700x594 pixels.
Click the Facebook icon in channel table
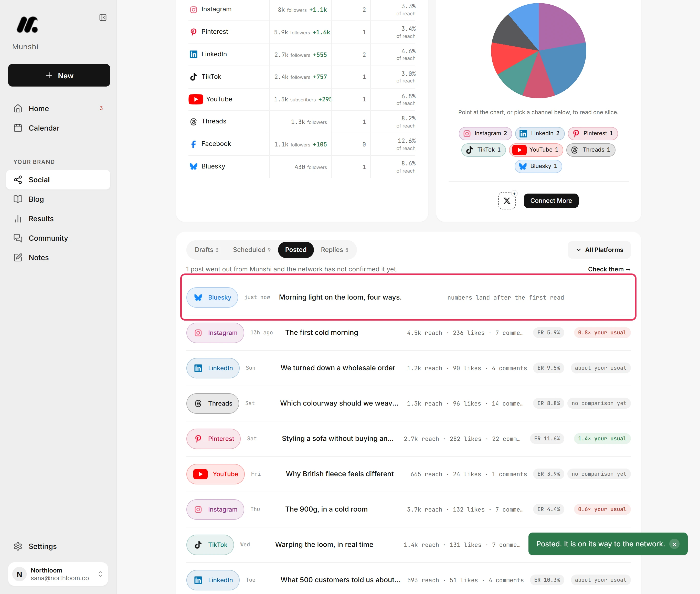pyautogui.click(x=194, y=144)
